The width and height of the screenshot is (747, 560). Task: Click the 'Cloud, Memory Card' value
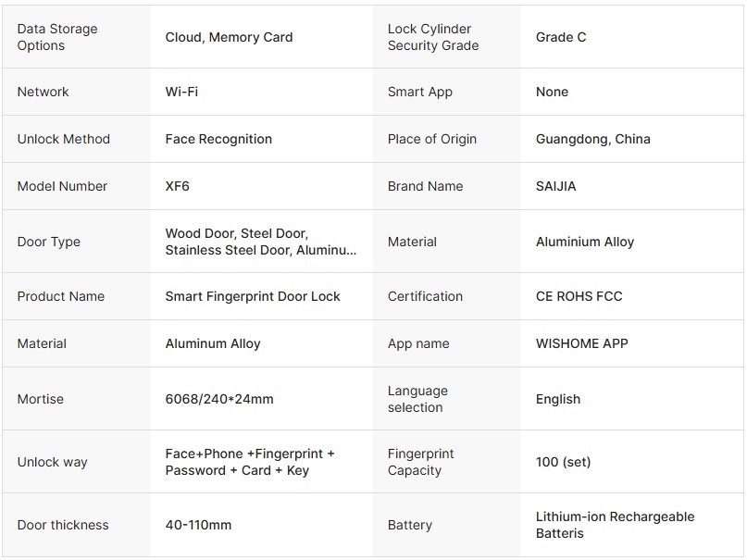(x=229, y=37)
